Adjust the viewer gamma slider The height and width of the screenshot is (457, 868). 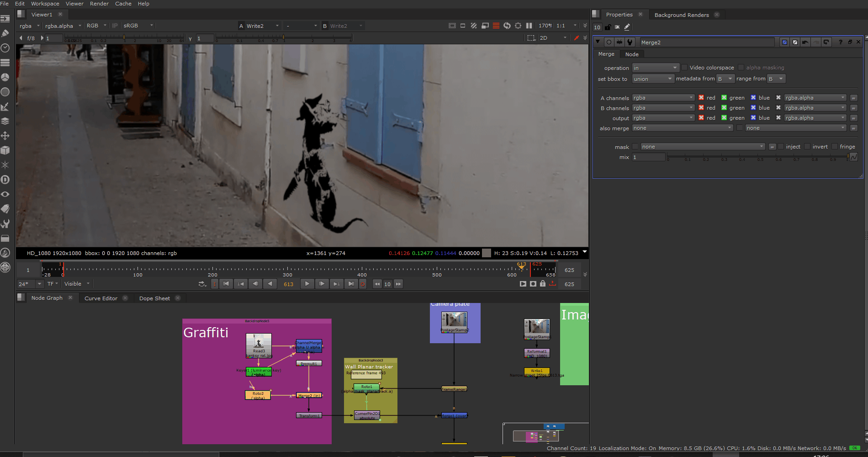click(284, 38)
